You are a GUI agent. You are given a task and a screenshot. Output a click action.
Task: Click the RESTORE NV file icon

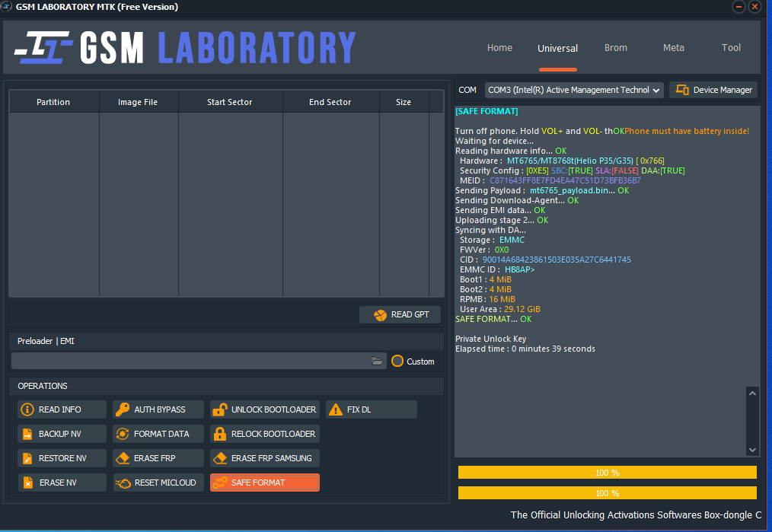click(27, 458)
